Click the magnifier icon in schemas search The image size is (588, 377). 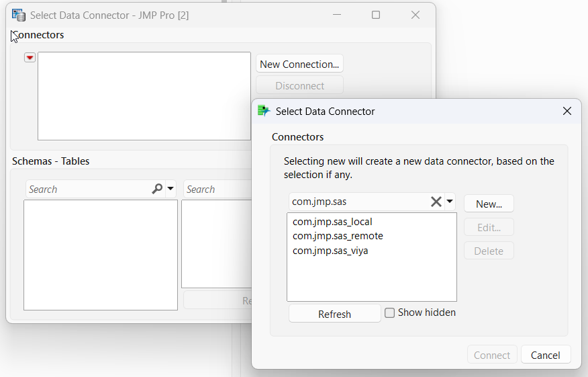(x=157, y=188)
